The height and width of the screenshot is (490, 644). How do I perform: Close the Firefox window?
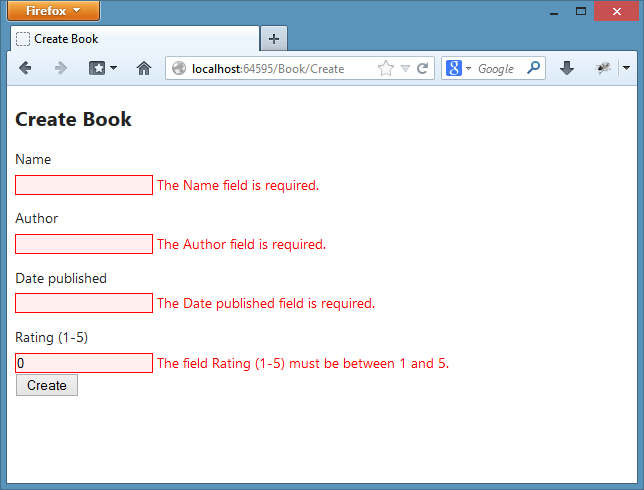click(x=616, y=11)
